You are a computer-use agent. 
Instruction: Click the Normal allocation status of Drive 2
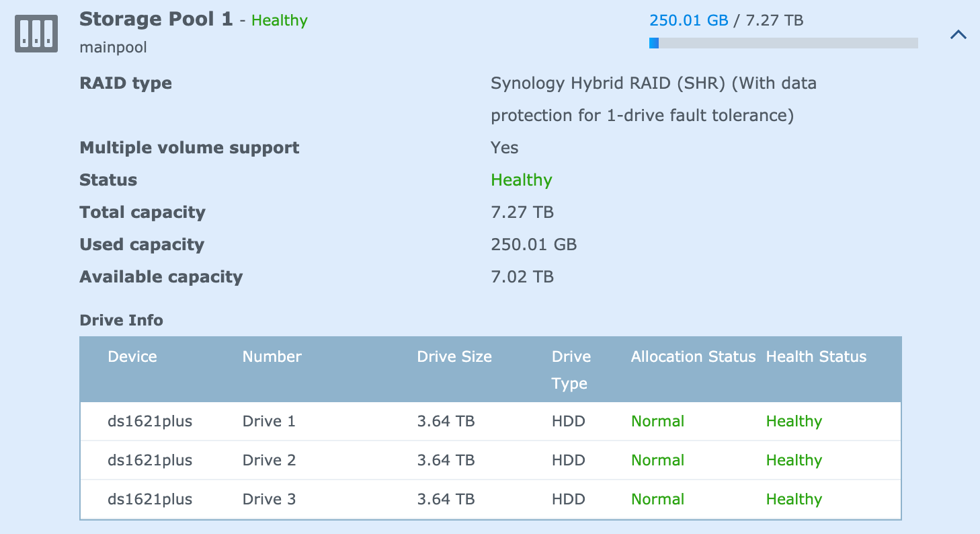tap(657, 461)
